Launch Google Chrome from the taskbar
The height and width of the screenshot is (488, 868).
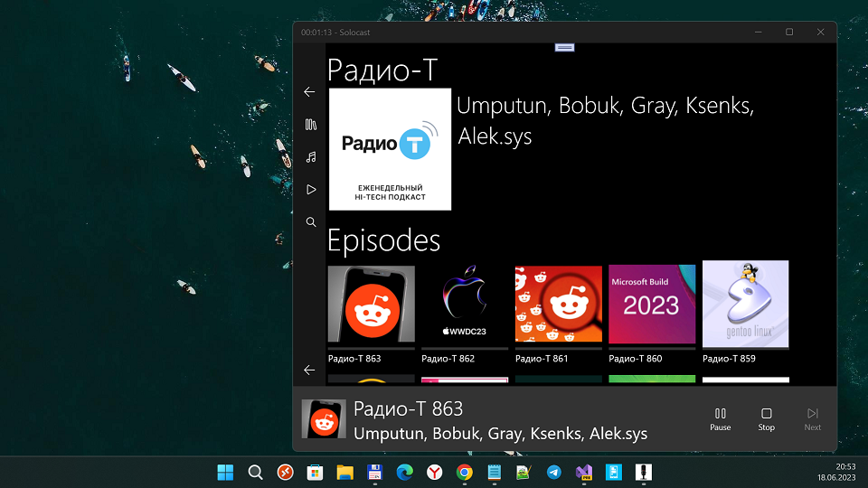pos(465,473)
